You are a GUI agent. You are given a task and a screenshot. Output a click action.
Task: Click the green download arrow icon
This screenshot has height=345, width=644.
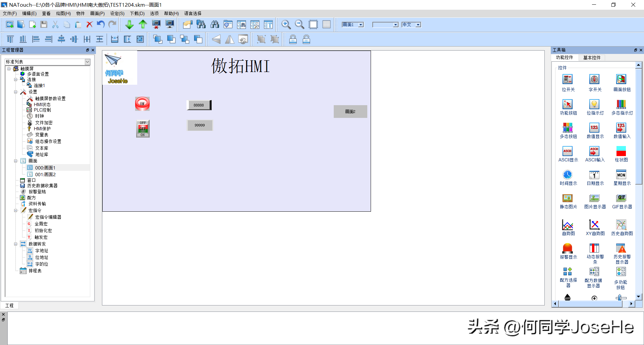point(129,24)
